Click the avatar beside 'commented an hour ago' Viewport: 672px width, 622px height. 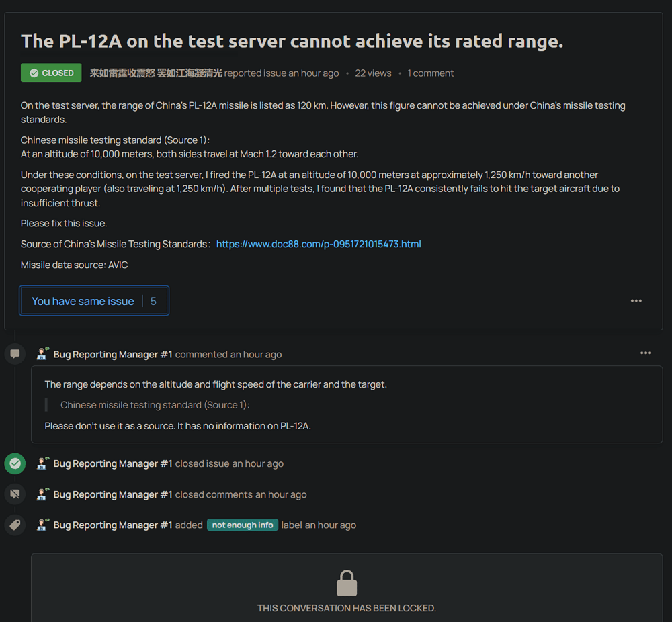pyautogui.click(x=43, y=354)
